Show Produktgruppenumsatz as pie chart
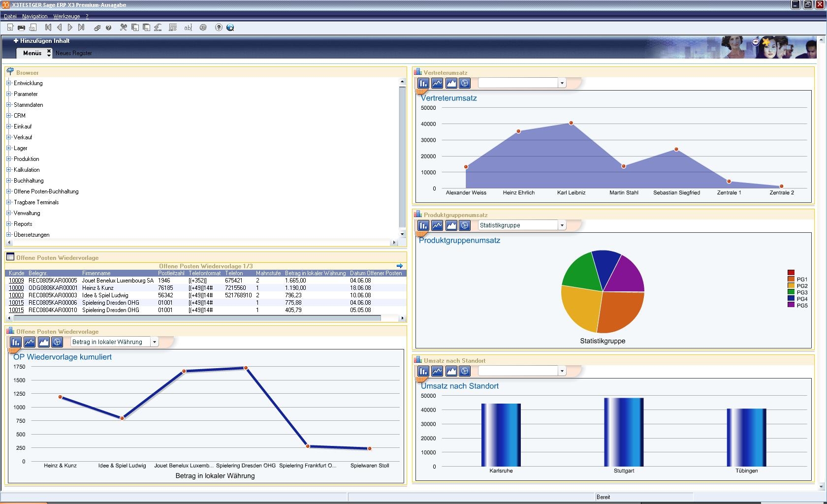The height and width of the screenshot is (504, 827). [x=465, y=225]
